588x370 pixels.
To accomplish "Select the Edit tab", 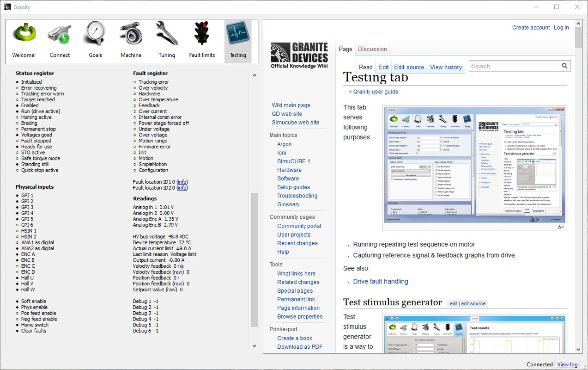I will click(383, 67).
